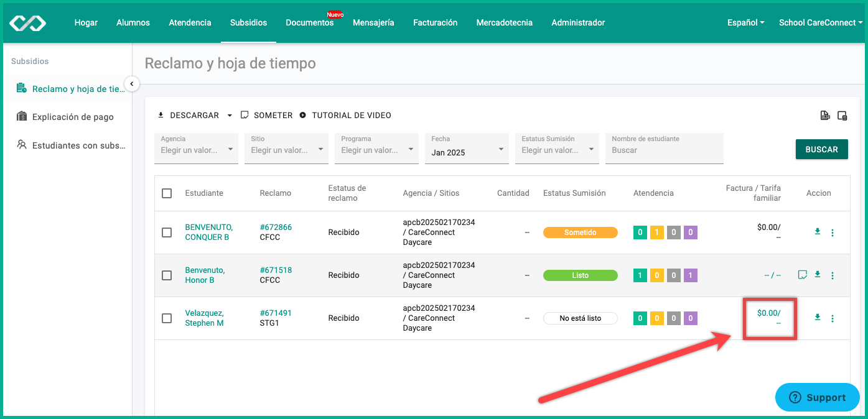Open student BENVENUTO, CONQUER B link

tap(209, 232)
